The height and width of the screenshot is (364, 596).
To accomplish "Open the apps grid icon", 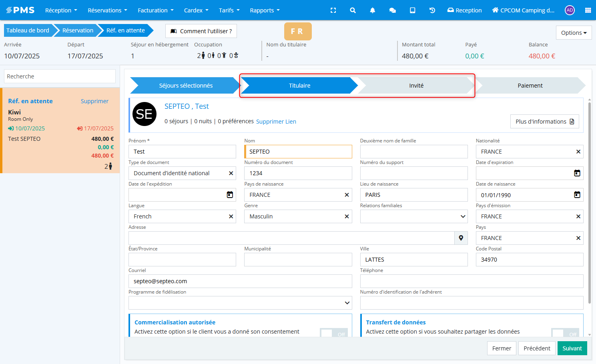I will [x=588, y=10].
